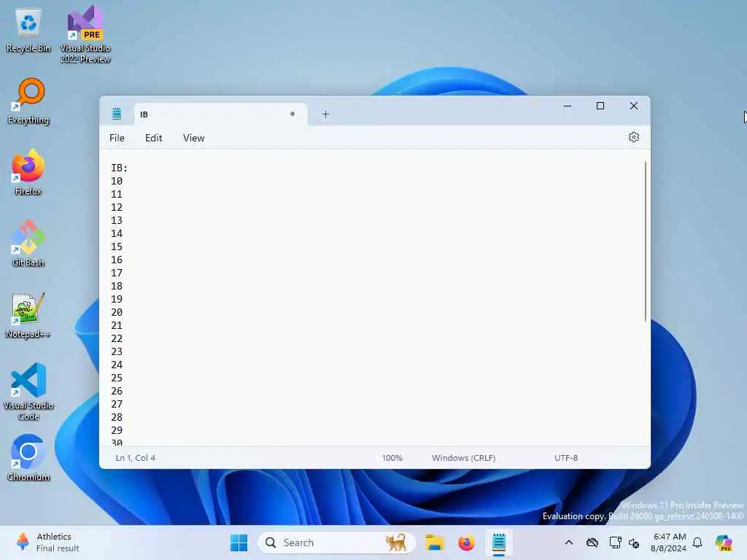Click the cloud sync off tray icon

click(592, 542)
